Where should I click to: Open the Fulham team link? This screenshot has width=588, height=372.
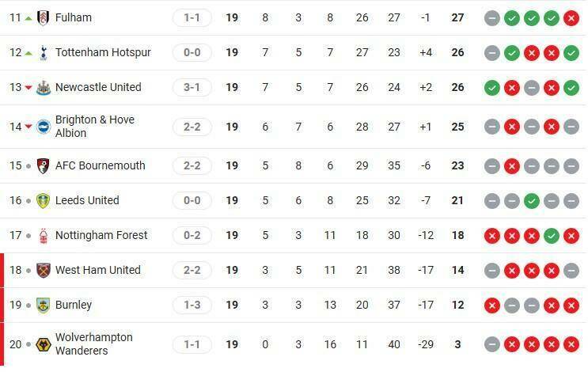[x=74, y=17]
